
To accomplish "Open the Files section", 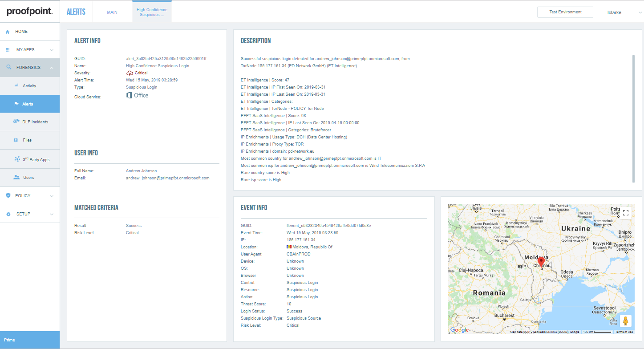I will [x=30, y=140].
